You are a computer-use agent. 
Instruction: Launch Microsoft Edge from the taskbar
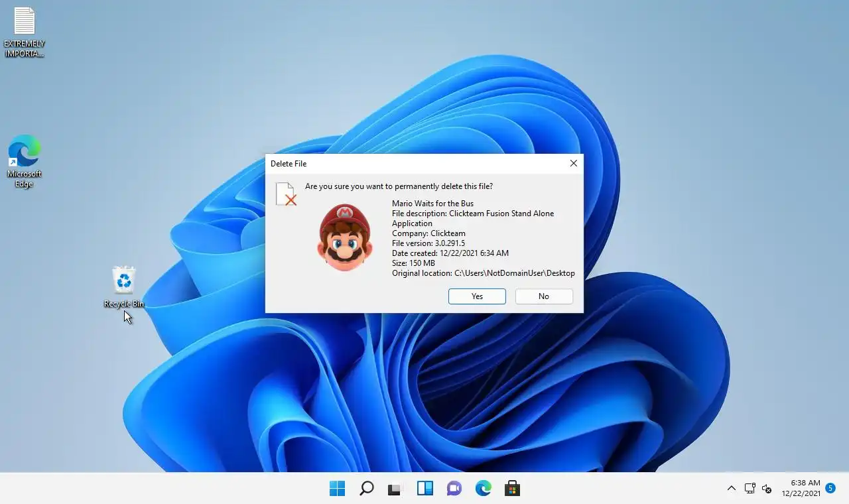pos(483,489)
